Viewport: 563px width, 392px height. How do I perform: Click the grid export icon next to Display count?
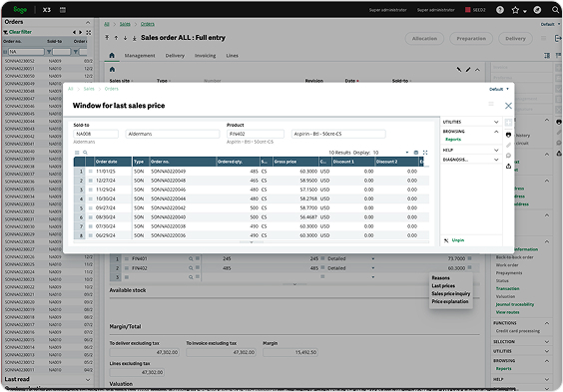tap(416, 153)
